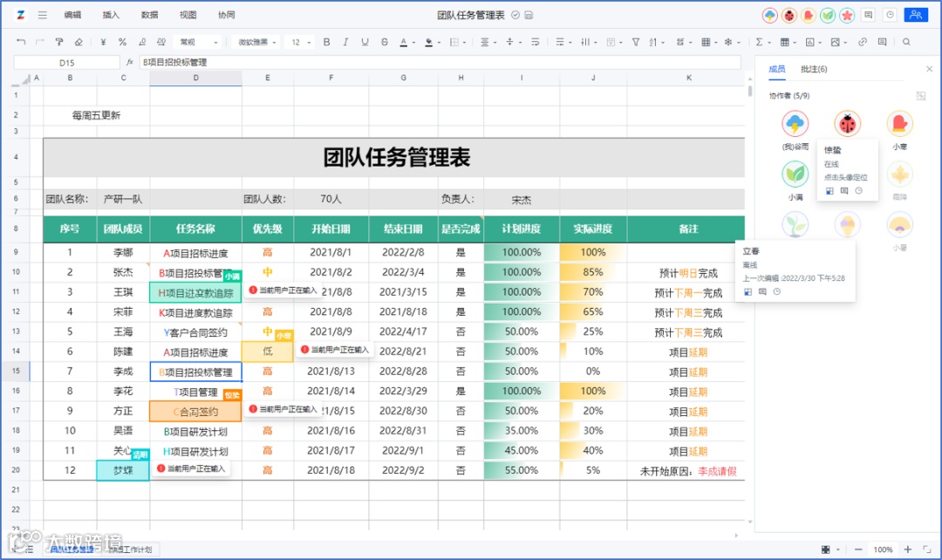
Task: Click the blue share-collaborators button at top right
Action: click(916, 15)
